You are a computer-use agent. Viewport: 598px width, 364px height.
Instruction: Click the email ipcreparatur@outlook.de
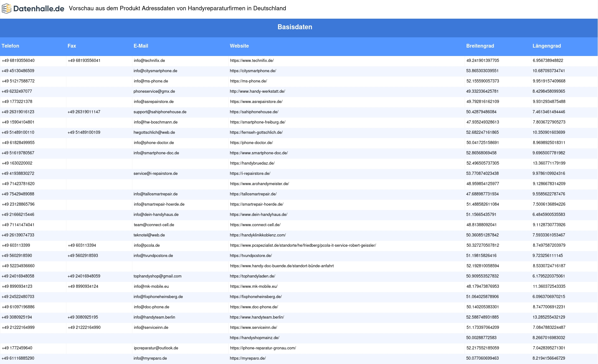[x=156, y=348]
